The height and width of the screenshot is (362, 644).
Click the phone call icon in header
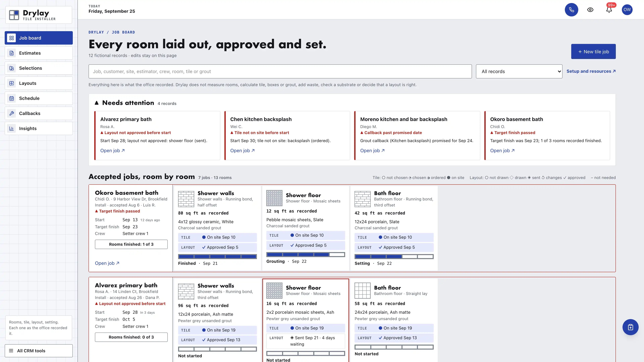(571, 10)
